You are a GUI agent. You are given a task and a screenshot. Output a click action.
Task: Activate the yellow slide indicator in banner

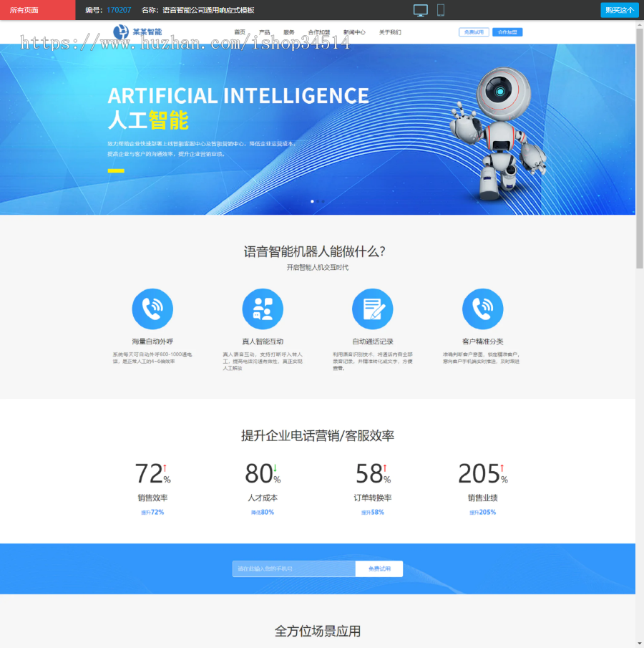116,171
